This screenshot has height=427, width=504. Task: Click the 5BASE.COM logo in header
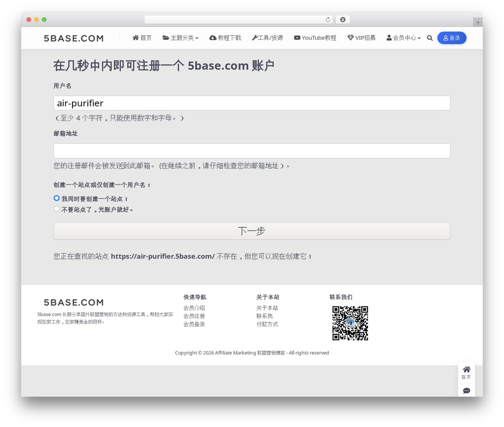[74, 38]
